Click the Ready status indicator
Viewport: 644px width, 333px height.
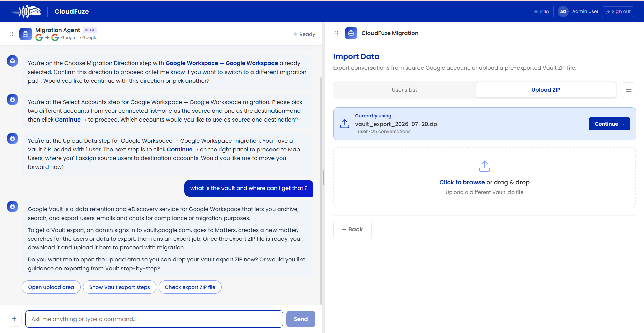(304, 34)
